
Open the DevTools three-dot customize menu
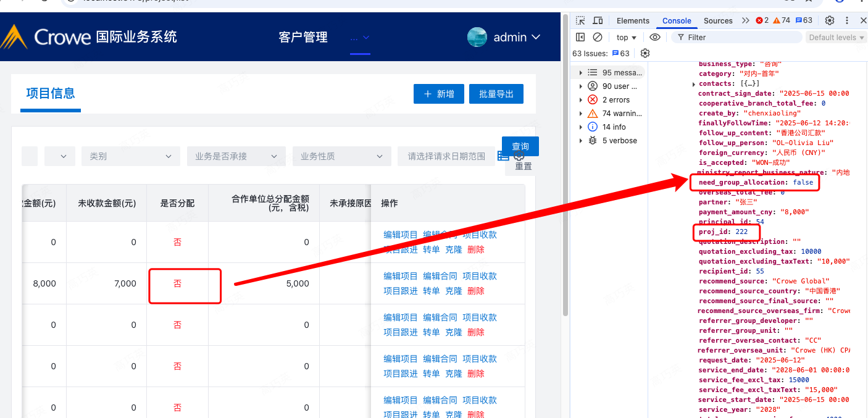(847, 20)
